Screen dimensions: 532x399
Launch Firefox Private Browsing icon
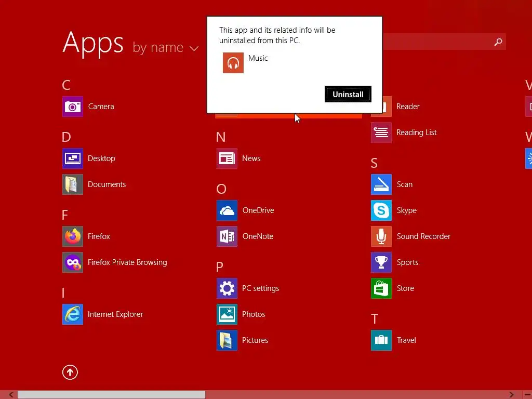click(73, 262)
